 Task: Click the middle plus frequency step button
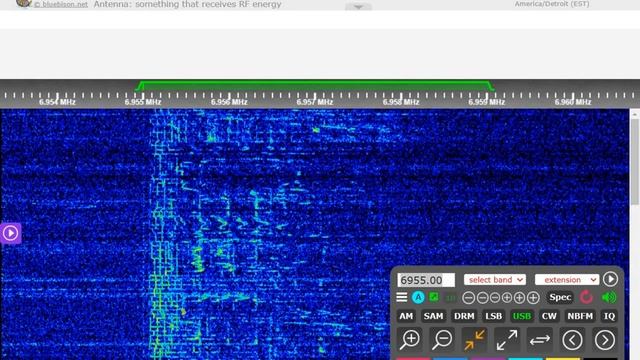coord(519,298)
